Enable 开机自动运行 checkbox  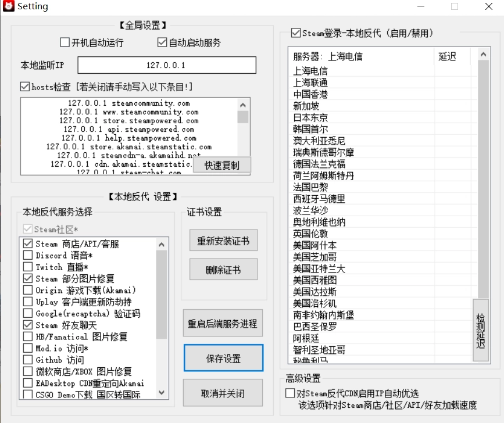pos(65,42)
